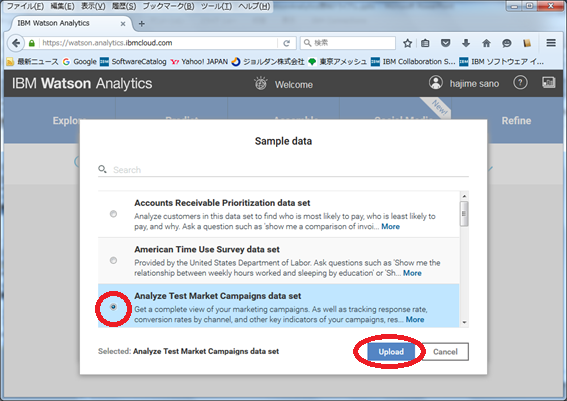The width and height of the screenshot is (567, 401).
Task: Open the 東京アメッシュ bookmark
Action: point(338,62)
